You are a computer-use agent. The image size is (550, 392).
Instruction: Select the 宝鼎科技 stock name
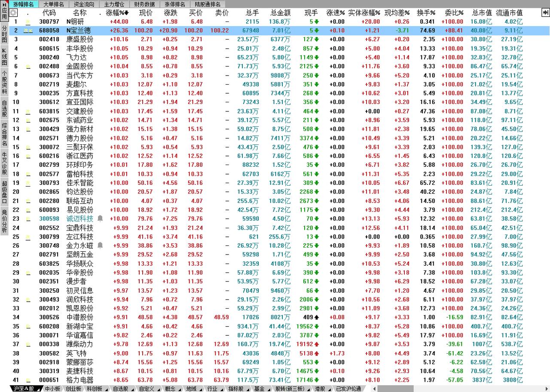pyautogui.click(x=80, y=228)
